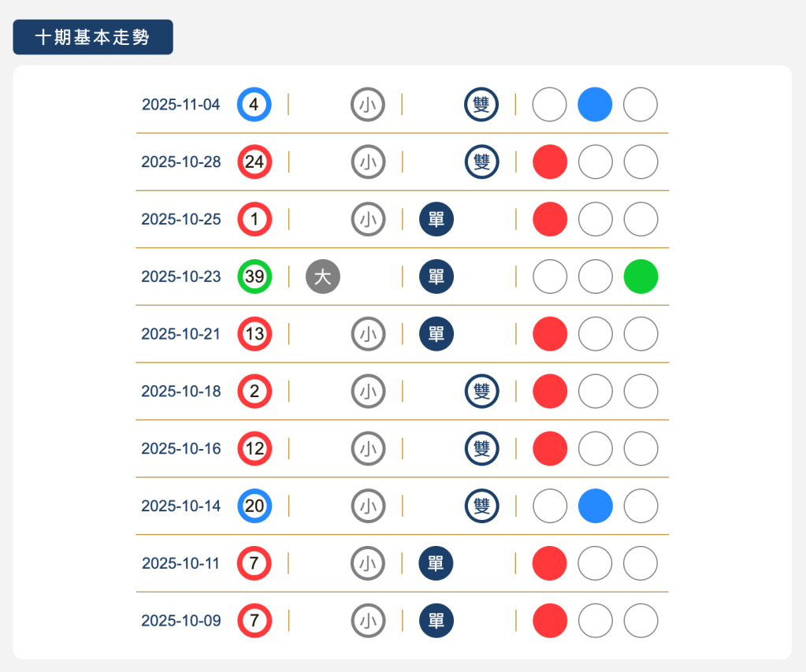Image resolution: width=806 pixels, height=672 pixels.
Task: Click the 單 icon in the 2025-10-09 row
Action: pyautogui.click(x=436, y=620)
